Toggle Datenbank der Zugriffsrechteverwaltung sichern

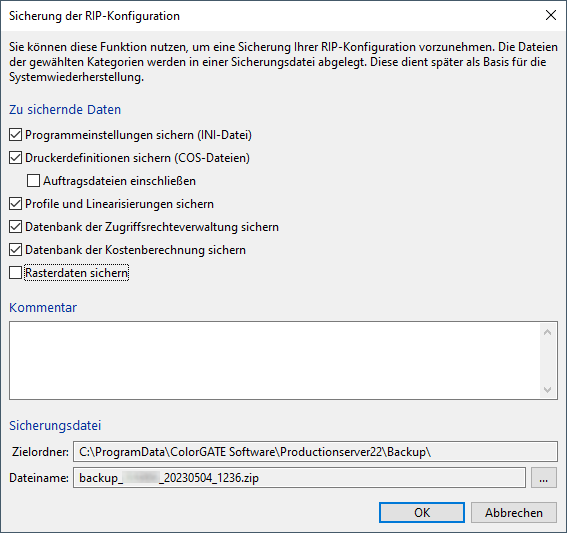pyautogui.click(x=15, y=227)
